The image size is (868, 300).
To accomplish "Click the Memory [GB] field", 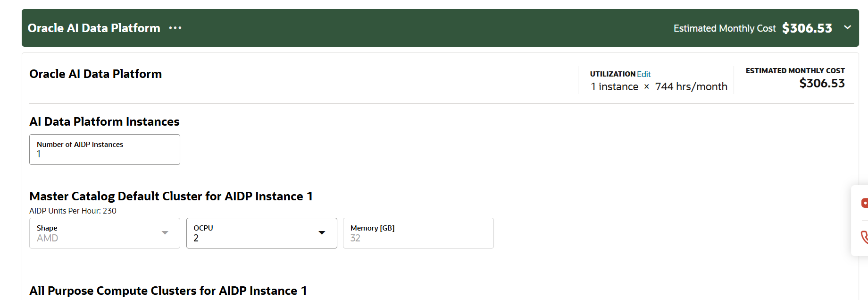I will point(418,233).
